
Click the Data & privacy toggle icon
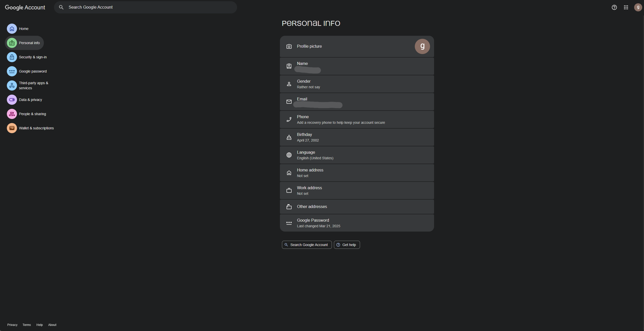(12, 100)
